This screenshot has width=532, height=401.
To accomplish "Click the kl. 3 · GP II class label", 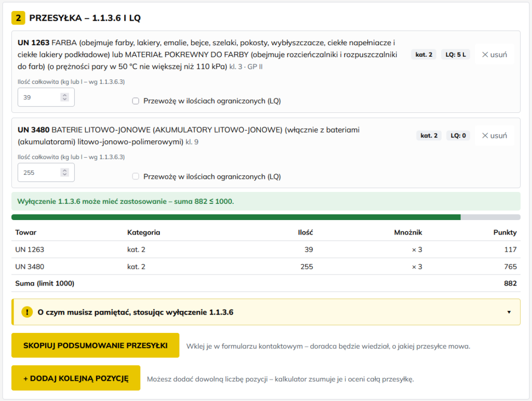I will point(246,67).
